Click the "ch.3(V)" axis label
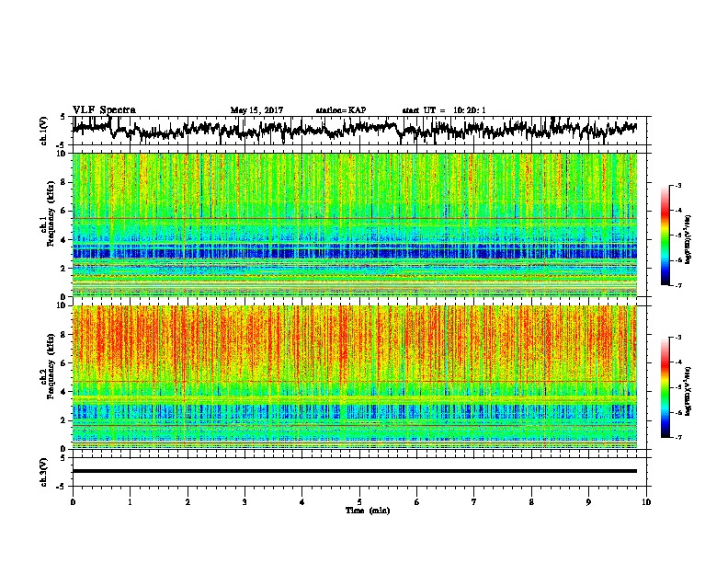The height and width of the screenshot is (563, 728). 43,472
